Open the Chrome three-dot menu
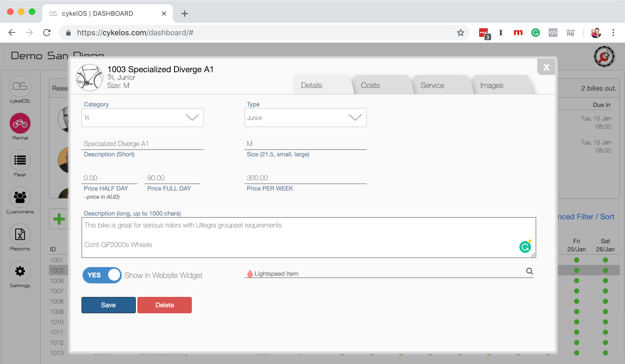625x364 pixels. [x=613, y=32]
